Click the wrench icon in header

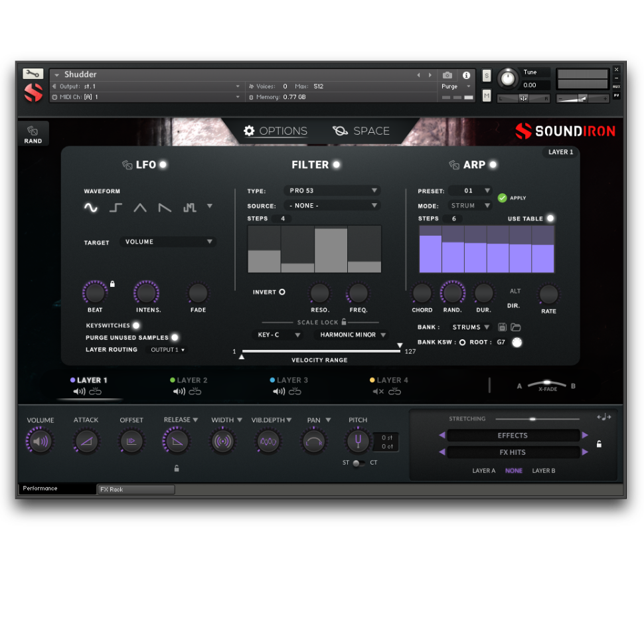(x=33, y=74)
